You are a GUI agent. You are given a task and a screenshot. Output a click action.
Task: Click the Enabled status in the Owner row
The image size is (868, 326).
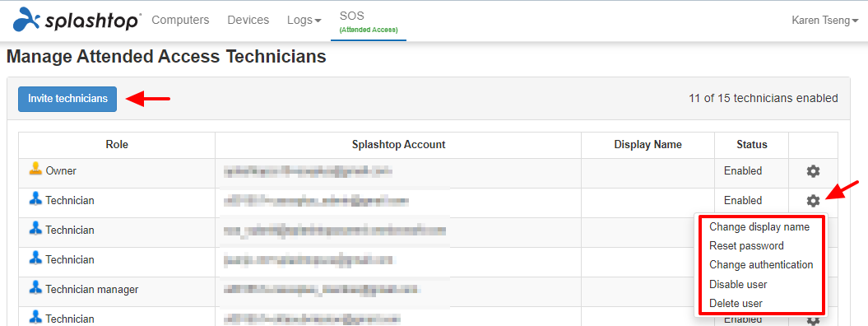click(743, 171)
